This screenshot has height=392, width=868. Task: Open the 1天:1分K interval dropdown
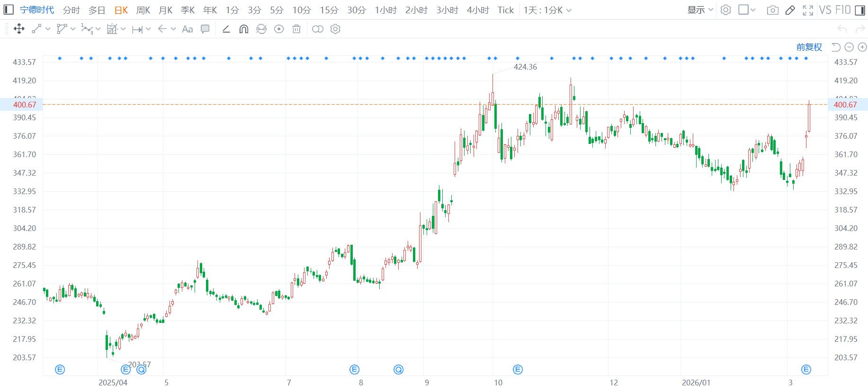pos(547,10)
